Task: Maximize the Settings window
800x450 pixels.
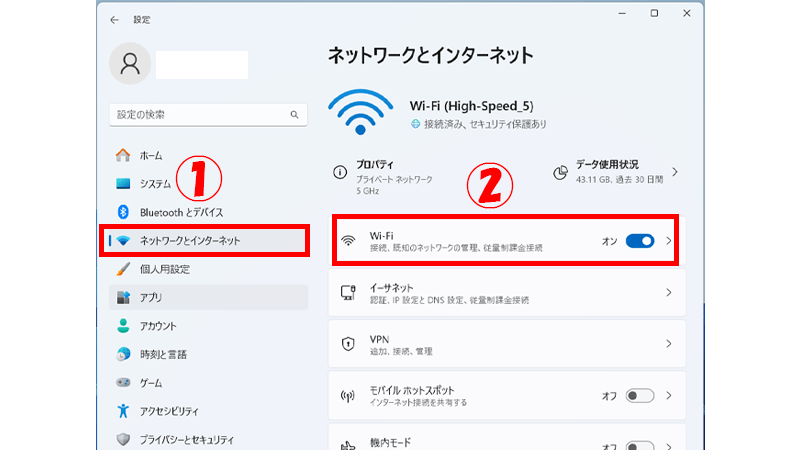Action: 654,13
